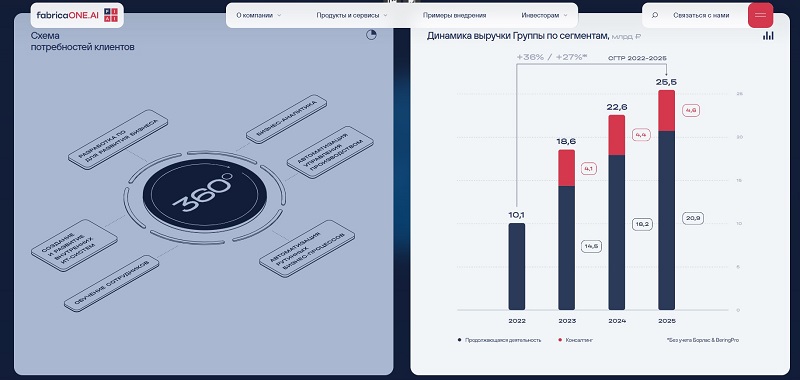This screenshot has width=800, height=380.
Task: Click the 2022 bar in the chart
Action: point(517,266)
